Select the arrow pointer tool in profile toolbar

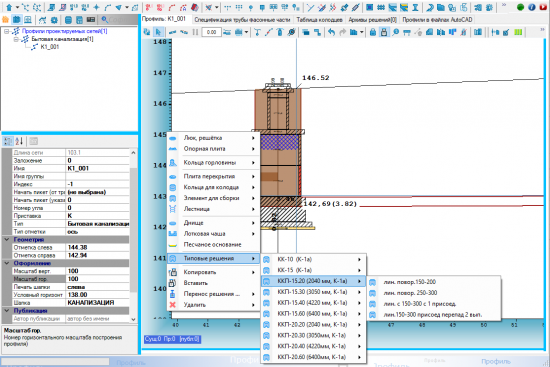(158, 32)
